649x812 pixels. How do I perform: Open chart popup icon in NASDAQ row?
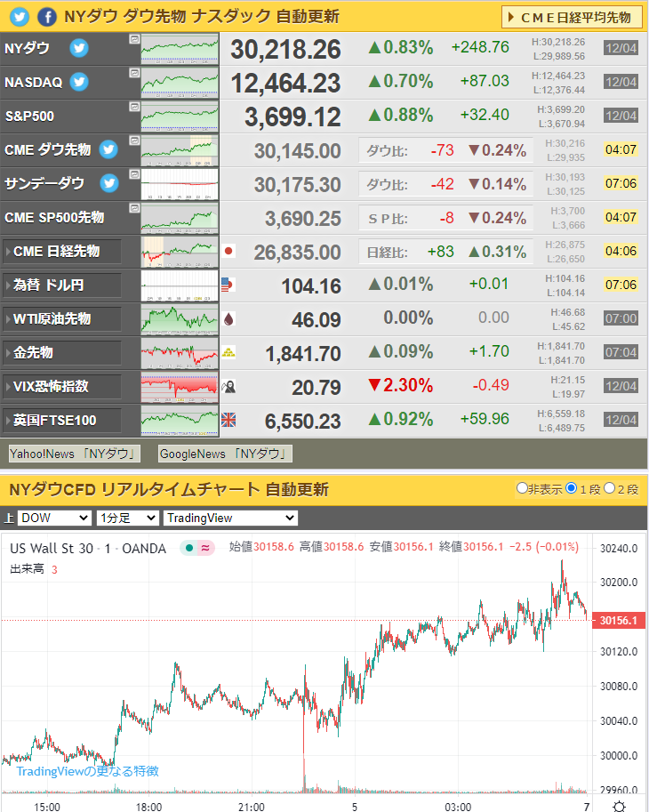[134, 73]
